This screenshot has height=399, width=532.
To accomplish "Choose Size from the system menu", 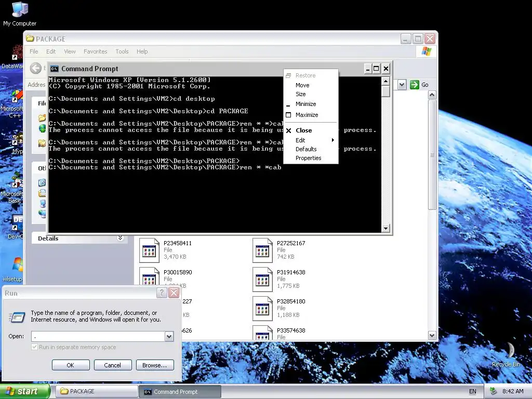I will click(x=311, y=94).
